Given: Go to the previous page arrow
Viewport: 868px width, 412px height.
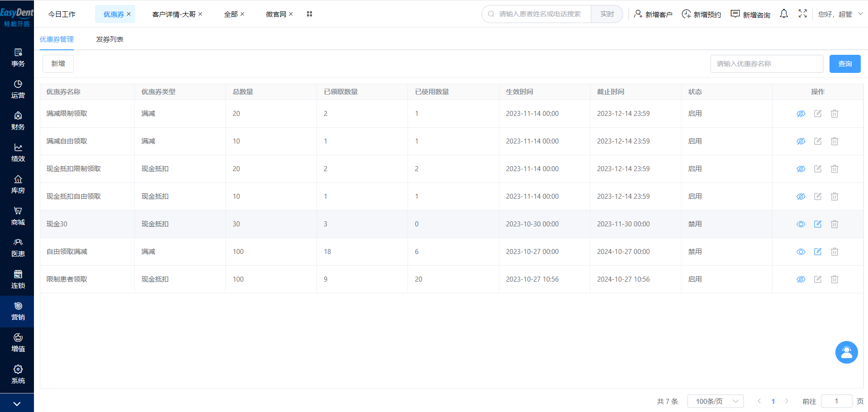Looking at the screenshot, I should coord(759,401).
